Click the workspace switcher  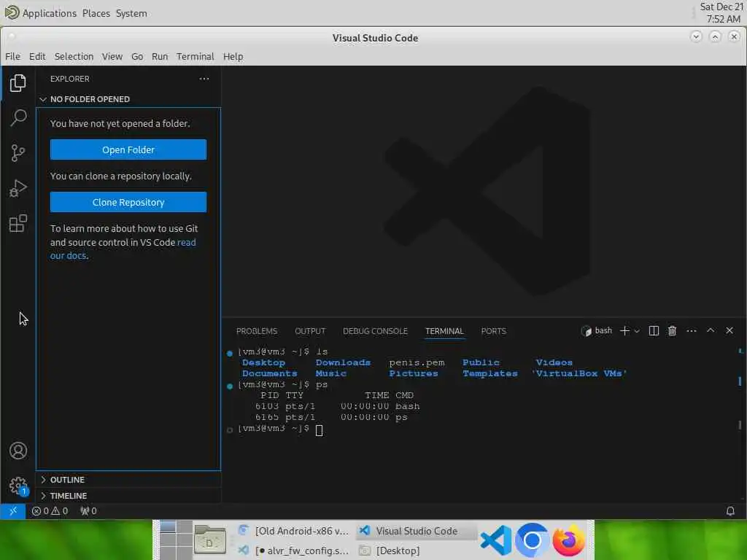coord(177,540)
